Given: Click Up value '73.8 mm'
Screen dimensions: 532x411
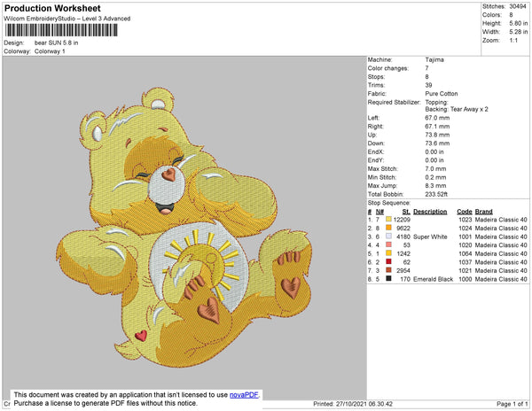Looking at the screenshot, I should (x=437, y=135).
